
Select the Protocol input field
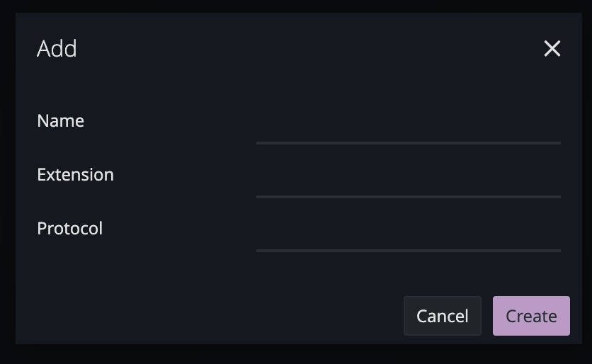point(408,238)
